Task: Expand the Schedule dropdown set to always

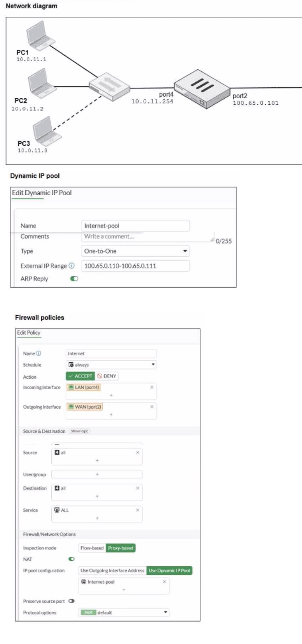Action: [x=111, y=365]
